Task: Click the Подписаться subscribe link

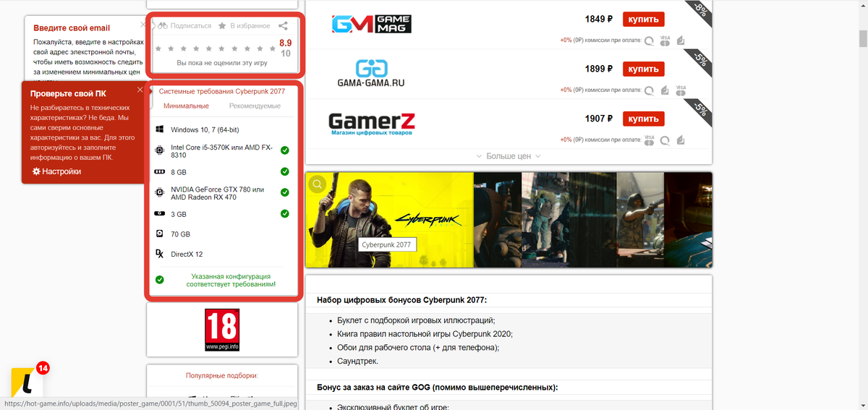Action: coord(191,25)
